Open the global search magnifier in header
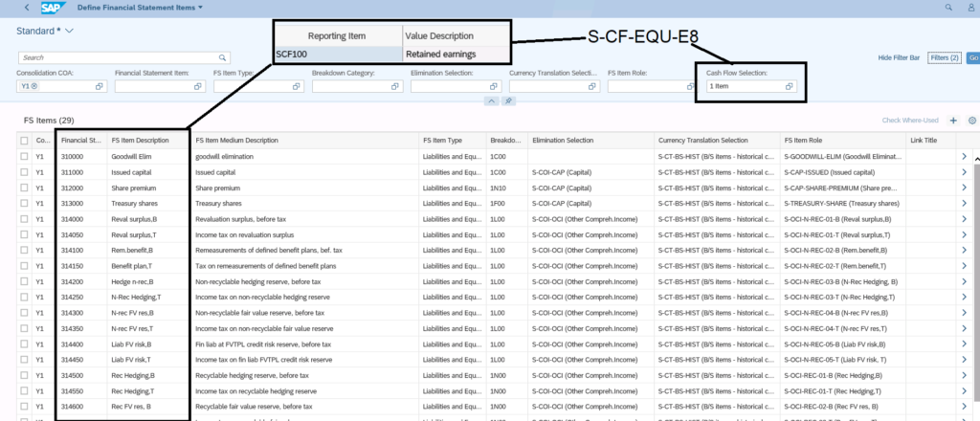The image size is (980, 421). [x=947, y=7]
